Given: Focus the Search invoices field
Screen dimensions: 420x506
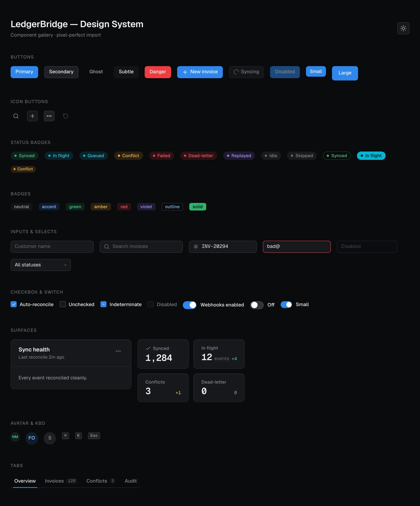Looking at the screenshot, I should (x=141, y=246).
